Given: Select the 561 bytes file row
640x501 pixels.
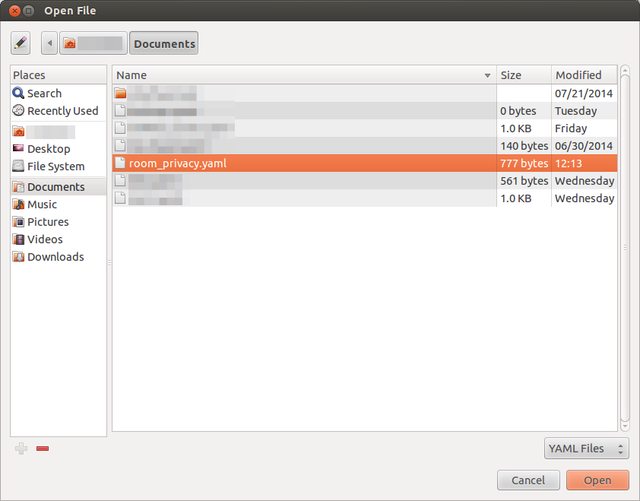Looking at the screenshot, I should tap(365, 180).
